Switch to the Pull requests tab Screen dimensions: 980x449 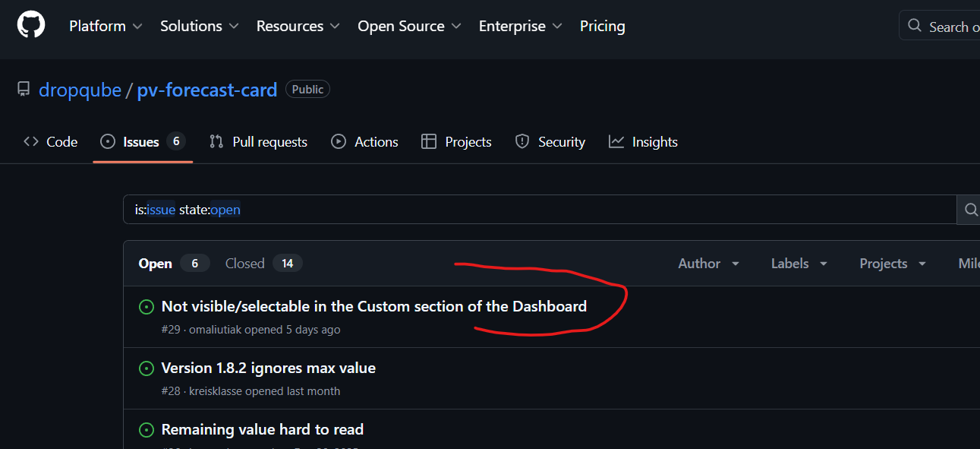click(x=258, y=142)
